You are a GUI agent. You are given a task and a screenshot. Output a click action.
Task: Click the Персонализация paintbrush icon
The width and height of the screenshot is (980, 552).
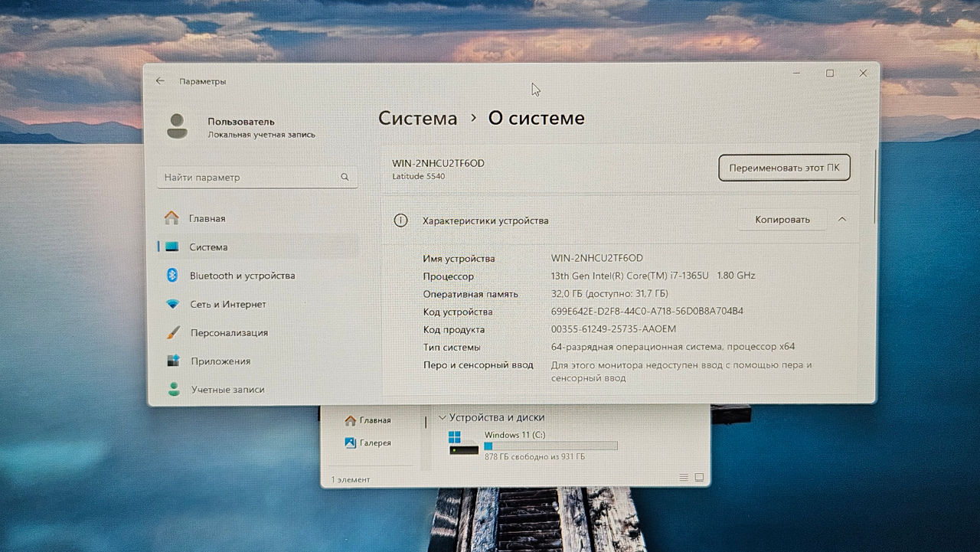(174, 333)
